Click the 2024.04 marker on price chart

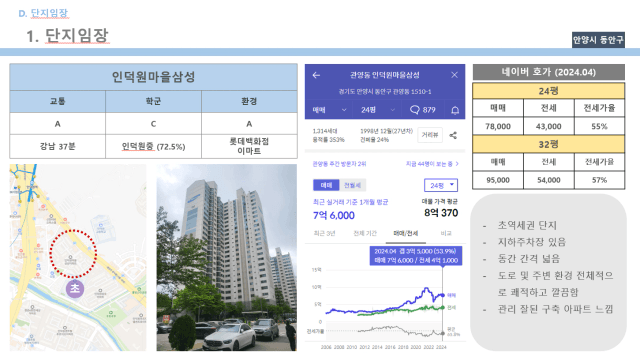pos(442,295)
